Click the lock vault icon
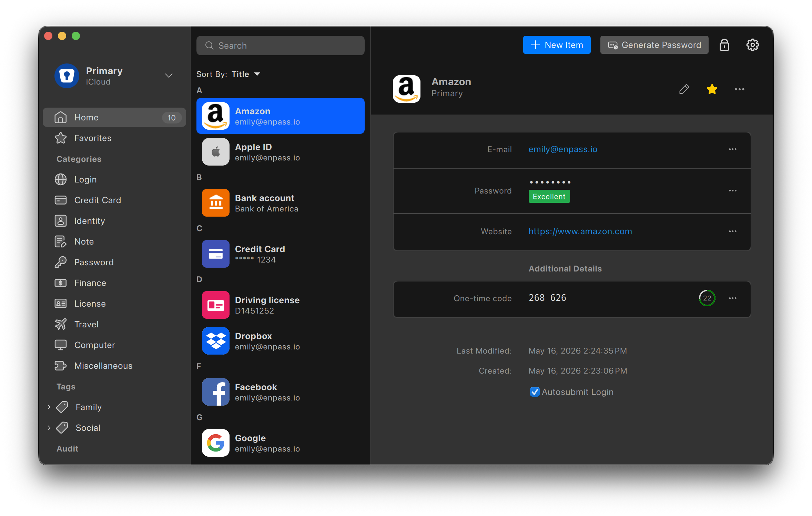This screenshot has height=516, width=812. click(x=724, y=45)
